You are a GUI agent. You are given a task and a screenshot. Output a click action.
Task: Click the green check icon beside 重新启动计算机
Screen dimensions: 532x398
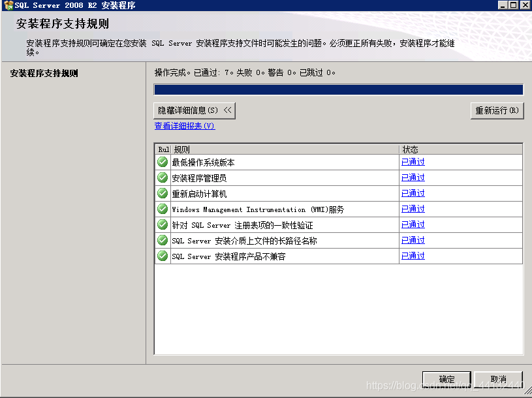point(162,192)
